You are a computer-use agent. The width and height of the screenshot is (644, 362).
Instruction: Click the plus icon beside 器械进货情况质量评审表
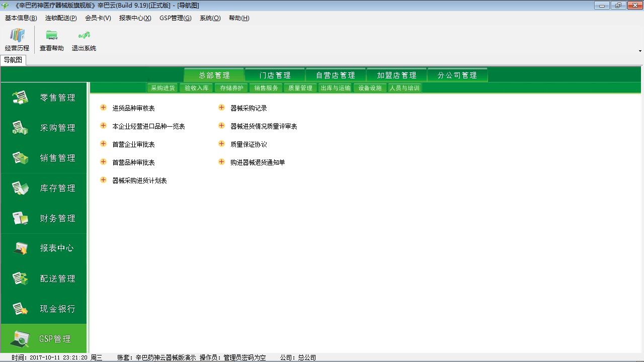coord(221,126)
